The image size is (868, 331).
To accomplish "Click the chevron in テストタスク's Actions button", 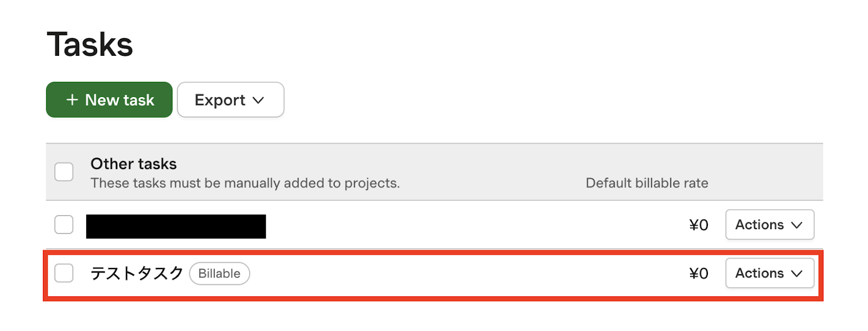I will 796,274.
